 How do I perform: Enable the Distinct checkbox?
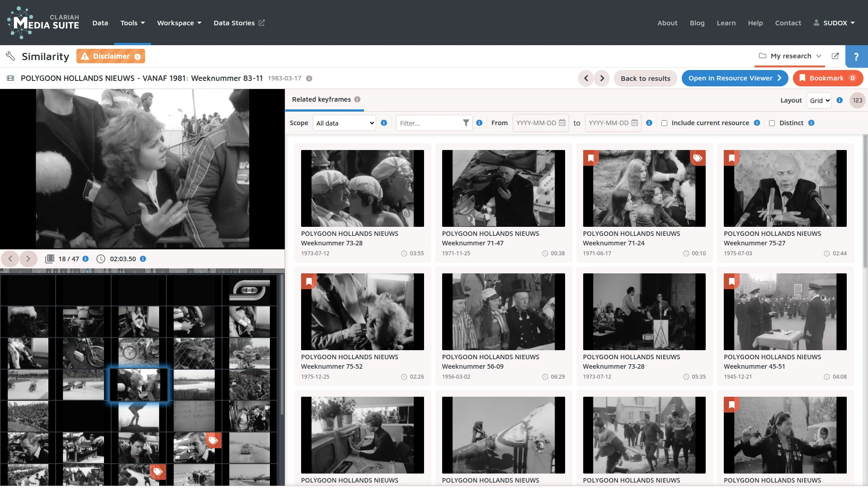(x=772, y=123)
